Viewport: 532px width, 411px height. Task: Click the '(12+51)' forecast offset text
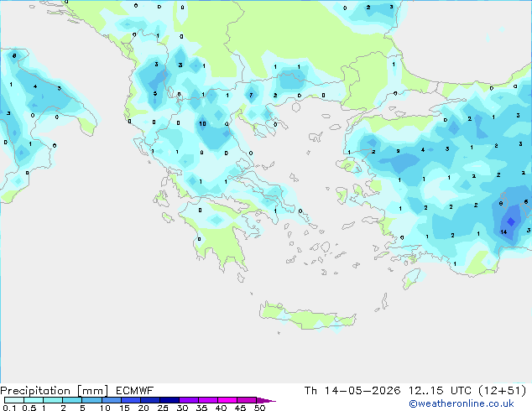click(x=502, y=391)
